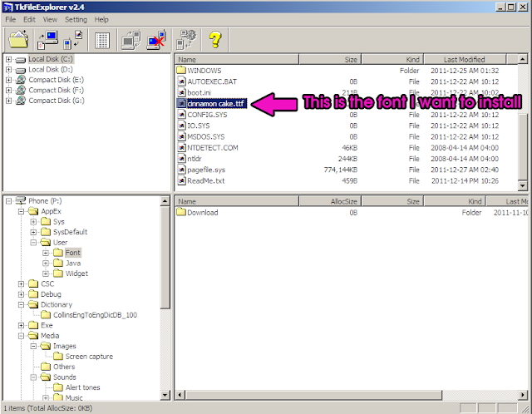Viewport: 532px width, 414px height.
Task: Click the disconnect toolbar icon with red X
Action: 156,41
